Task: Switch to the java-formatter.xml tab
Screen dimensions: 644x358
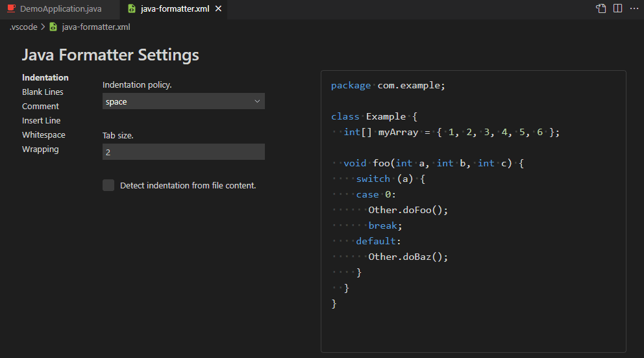Action: coord(175,8)
